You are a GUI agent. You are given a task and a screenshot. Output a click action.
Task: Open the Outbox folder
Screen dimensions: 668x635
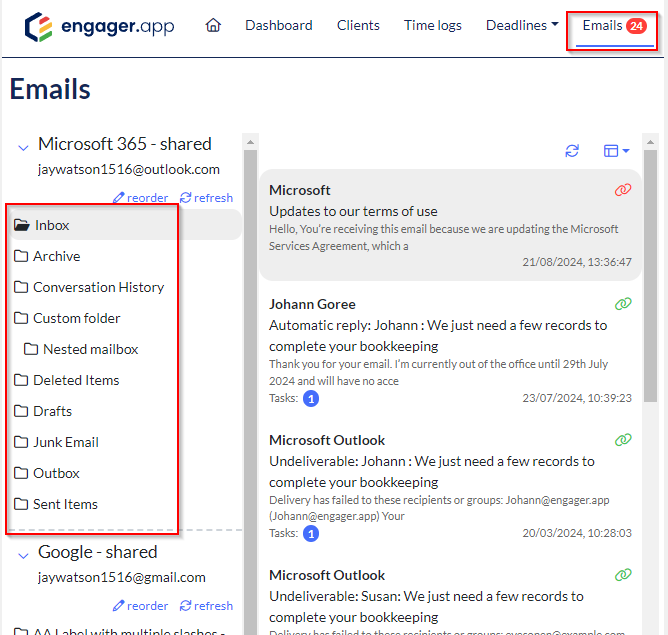click(x=47, y=474)
